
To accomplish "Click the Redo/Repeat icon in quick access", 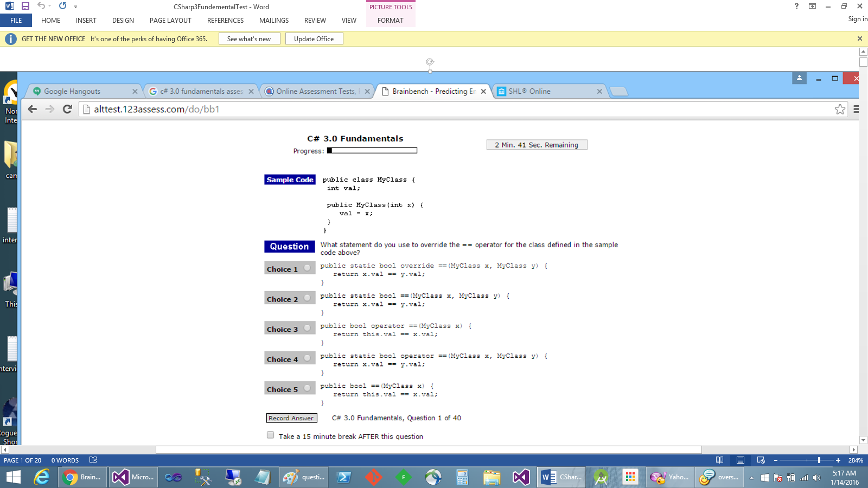I will 63,6.
